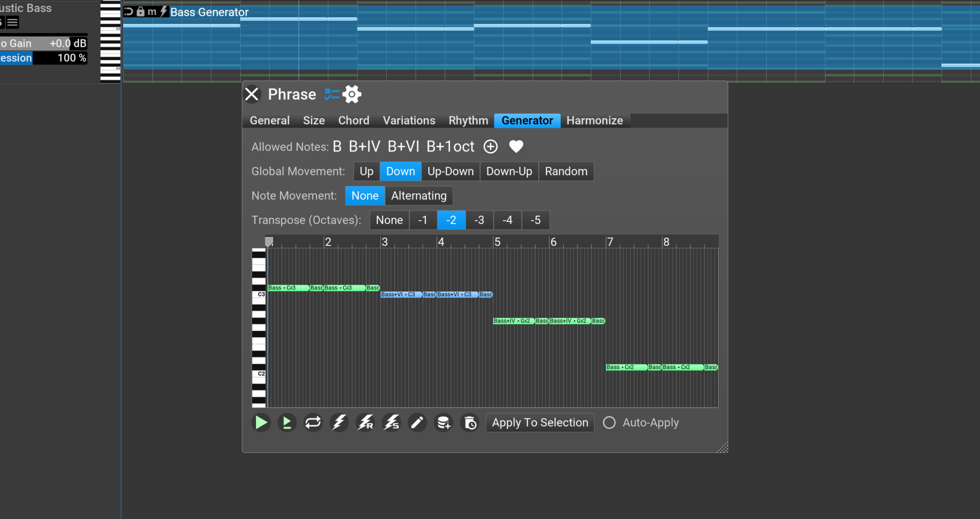The width and height of the screenshot is (980, 519).
Task: Click the Bass+VI note at bar 3
Action: [401, 294]
